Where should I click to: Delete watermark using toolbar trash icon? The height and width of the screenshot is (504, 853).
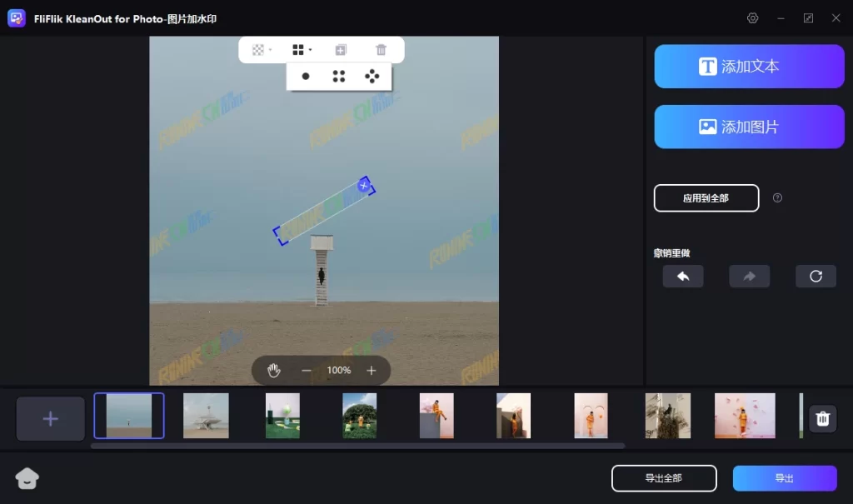point(381,50)
